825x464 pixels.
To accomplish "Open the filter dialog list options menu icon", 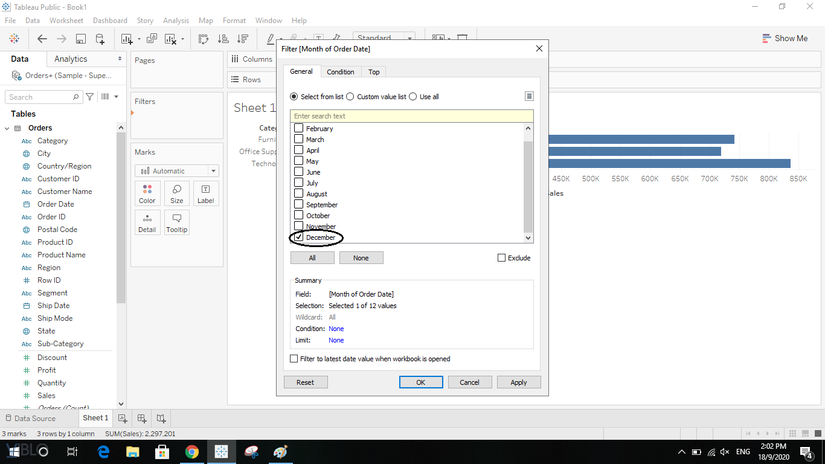I will [529, 96].
